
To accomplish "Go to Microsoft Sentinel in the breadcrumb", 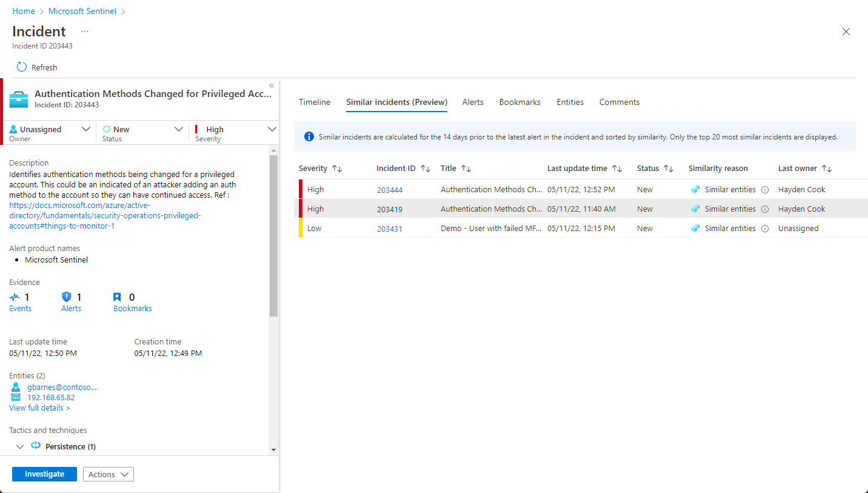I will pyautogui.click(x=82, y=11).
